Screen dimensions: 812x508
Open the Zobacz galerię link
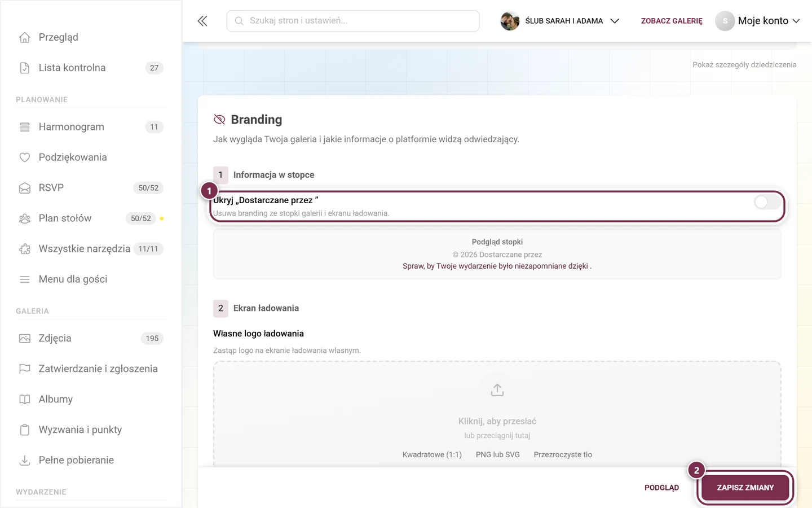(x=672, y=21)
